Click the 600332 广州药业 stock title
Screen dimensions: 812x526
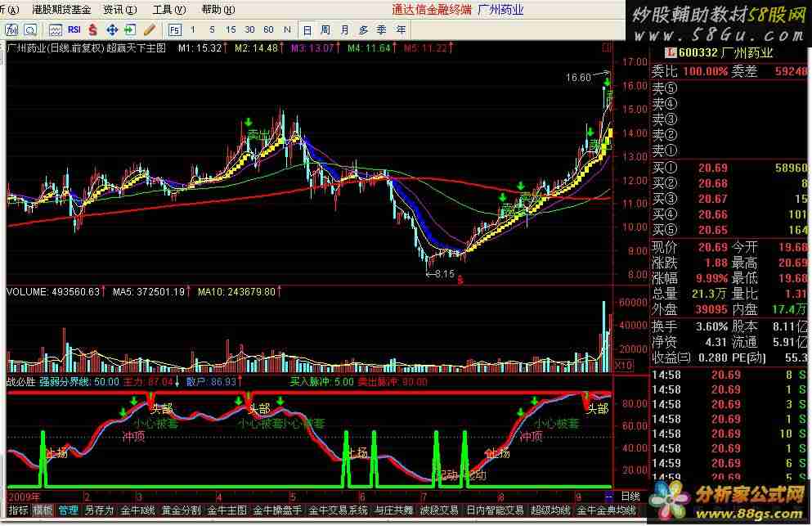(725, 53)
